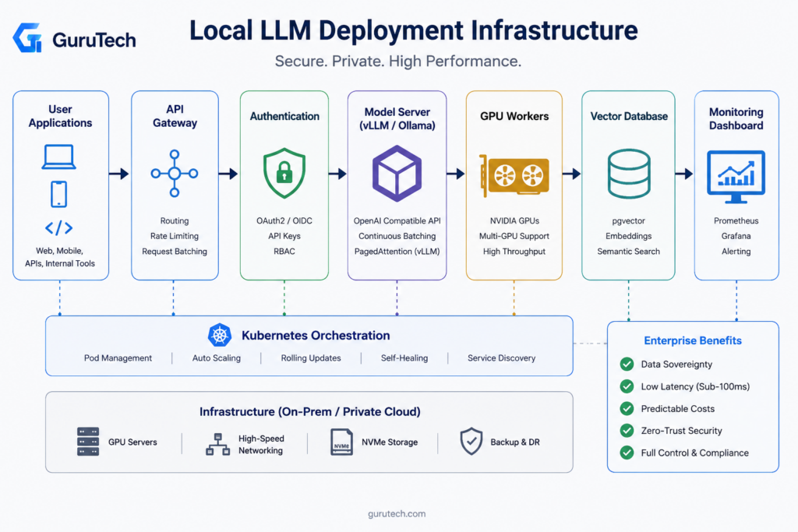Click the "Web, Mobile, APIs, Internal Tools" caption
The image size is (798, 532).
pyautogui.click(x=60, y=257)
